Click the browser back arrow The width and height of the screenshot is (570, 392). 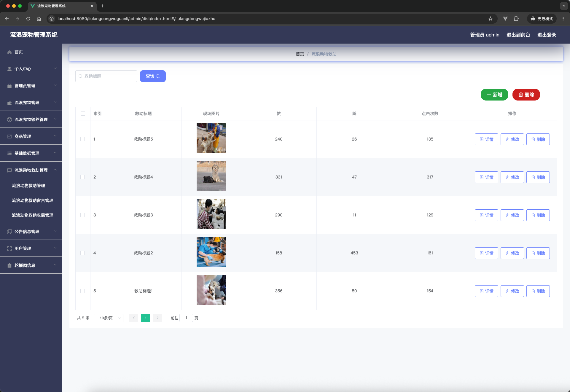(x=7, y=19)
